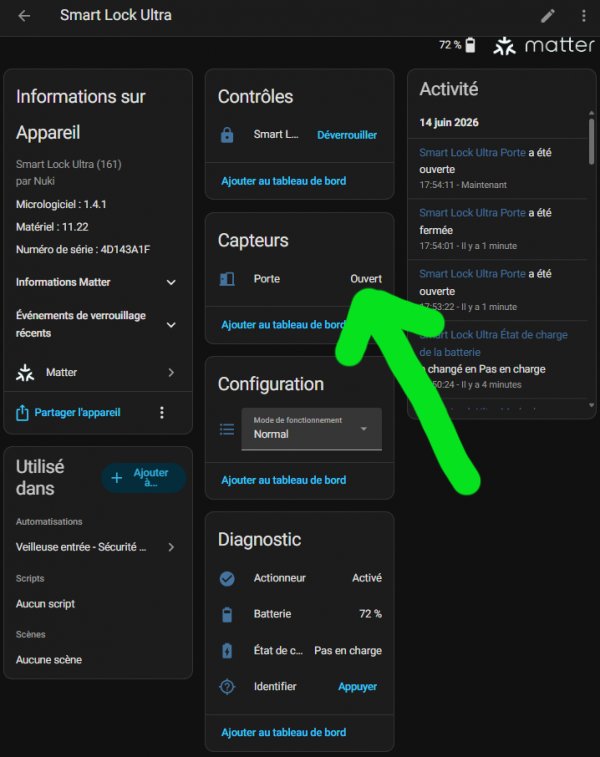This screenshot has height=757, width=600.
Task: Click the Smart L... entity name in Contrôles
Action: [x=276, y=134]
